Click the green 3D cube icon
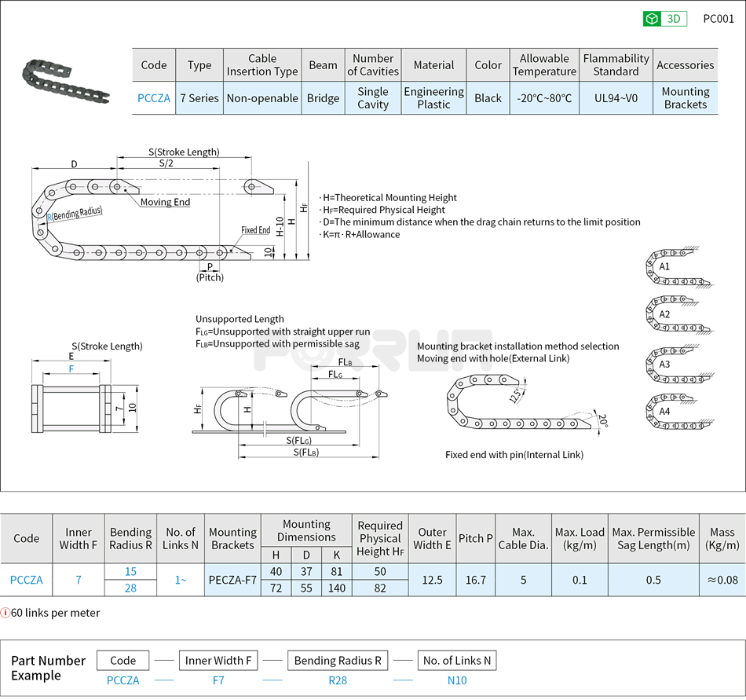 pyautogui.click(x=652, y=19)
